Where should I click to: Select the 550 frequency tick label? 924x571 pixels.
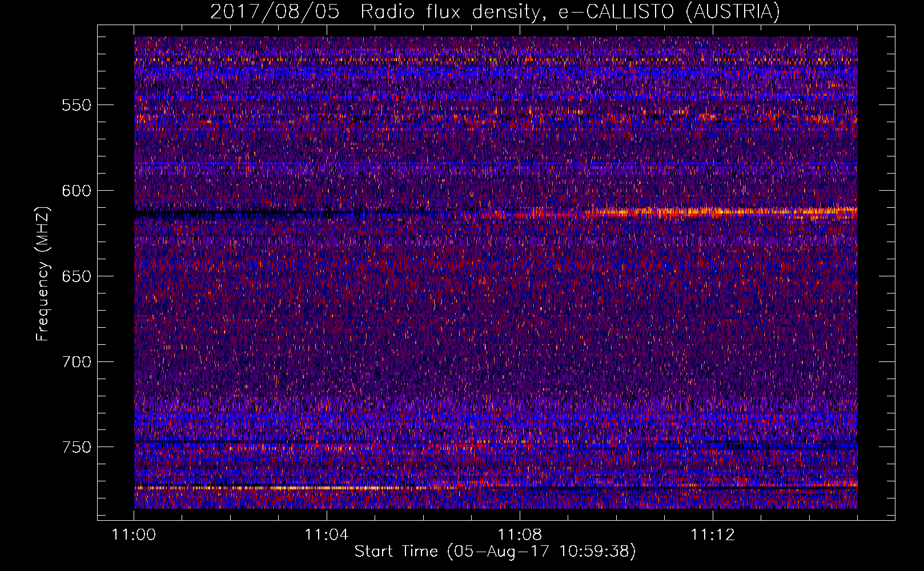[x=77, y=105]
